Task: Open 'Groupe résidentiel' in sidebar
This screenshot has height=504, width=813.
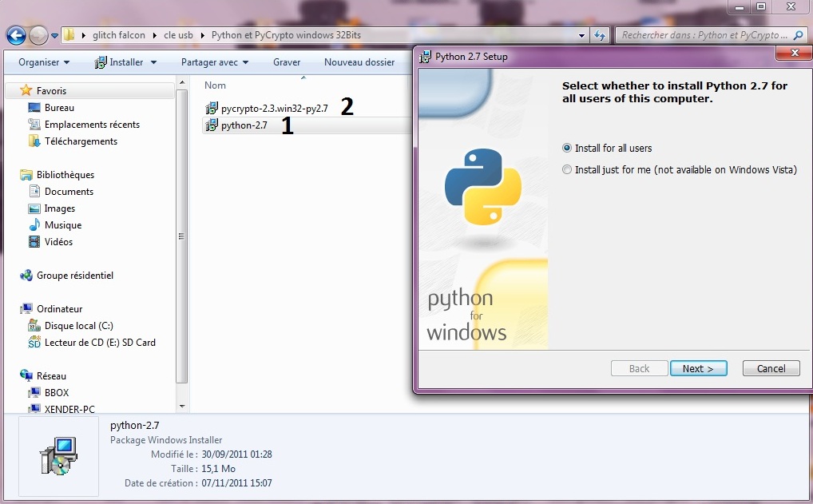Action: (74, 276)
